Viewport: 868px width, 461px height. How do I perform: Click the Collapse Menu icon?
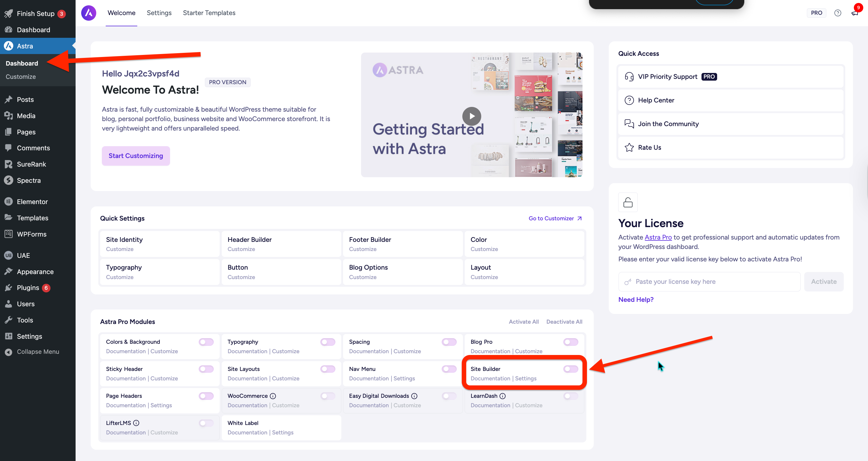[x=9, y=352]
